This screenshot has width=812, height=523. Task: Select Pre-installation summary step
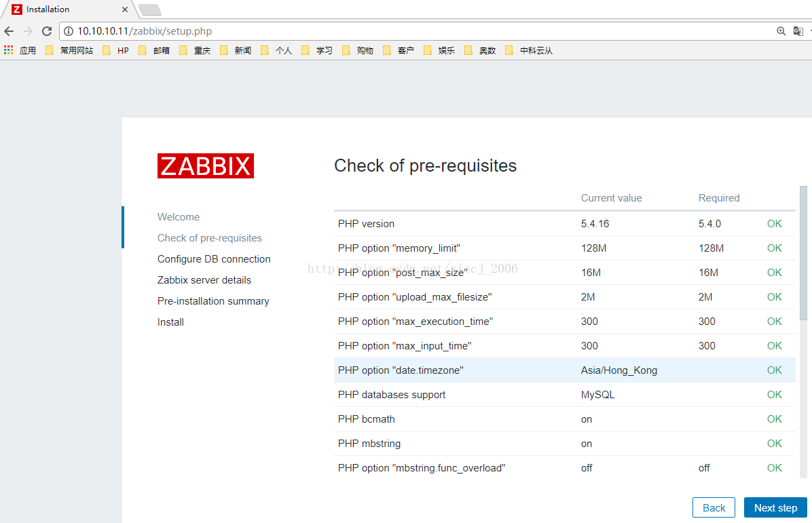213,301
